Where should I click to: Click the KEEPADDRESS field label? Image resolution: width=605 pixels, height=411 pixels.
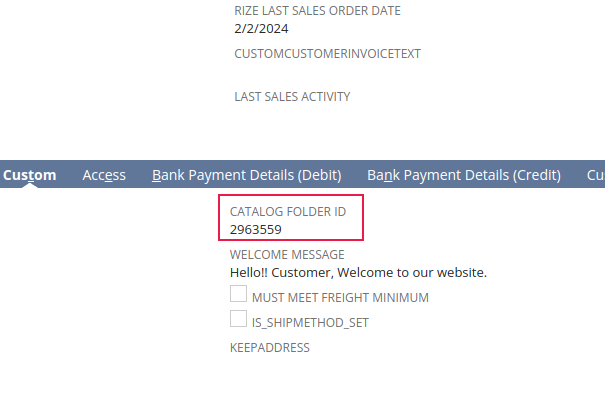pos(270,348)
